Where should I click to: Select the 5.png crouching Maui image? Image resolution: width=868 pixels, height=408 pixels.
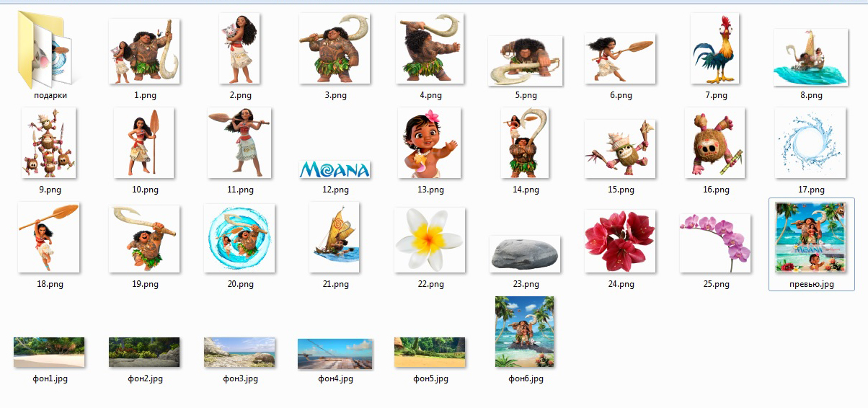(x=526, y=61)
